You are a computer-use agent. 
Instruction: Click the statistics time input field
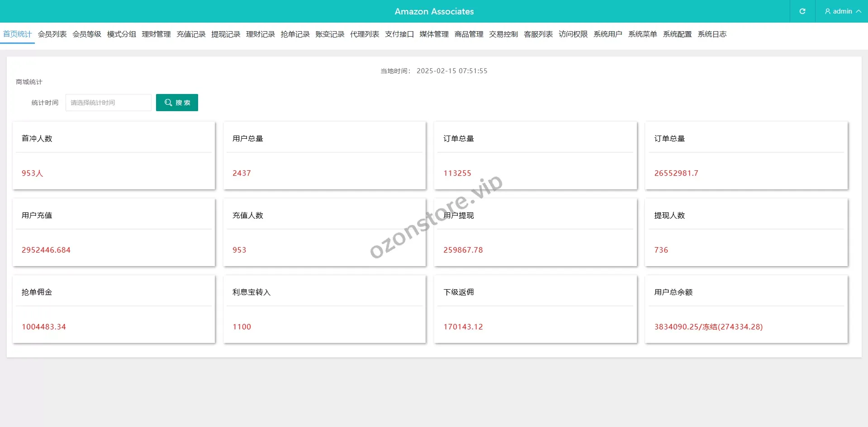pos(109,103)
